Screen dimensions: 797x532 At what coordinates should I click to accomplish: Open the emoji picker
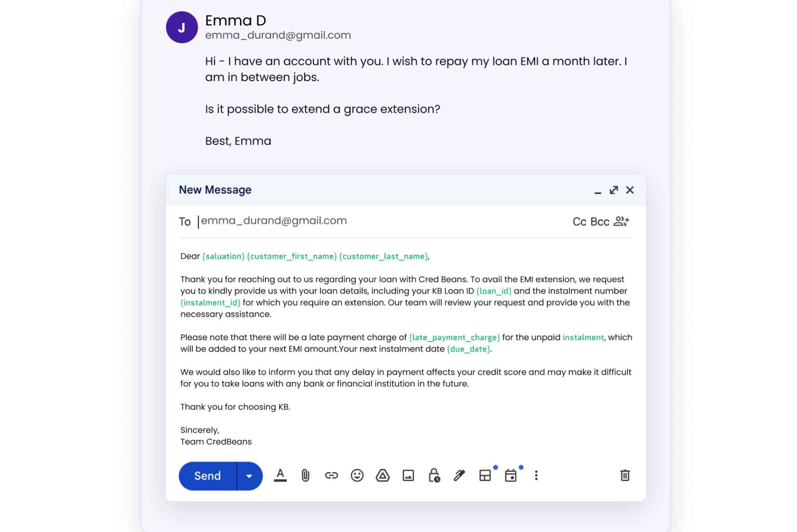tap(356, 475)
